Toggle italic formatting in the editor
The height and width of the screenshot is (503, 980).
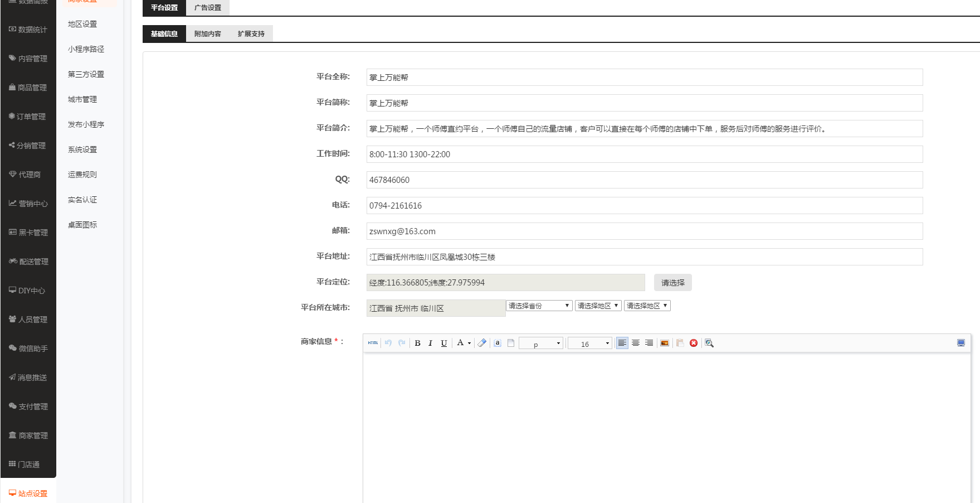430,343
